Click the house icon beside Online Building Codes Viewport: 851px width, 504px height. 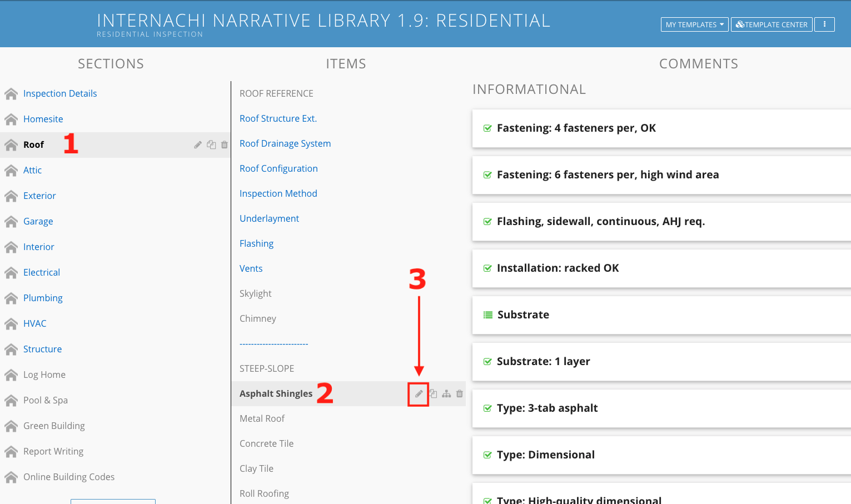tap(11, 477)
